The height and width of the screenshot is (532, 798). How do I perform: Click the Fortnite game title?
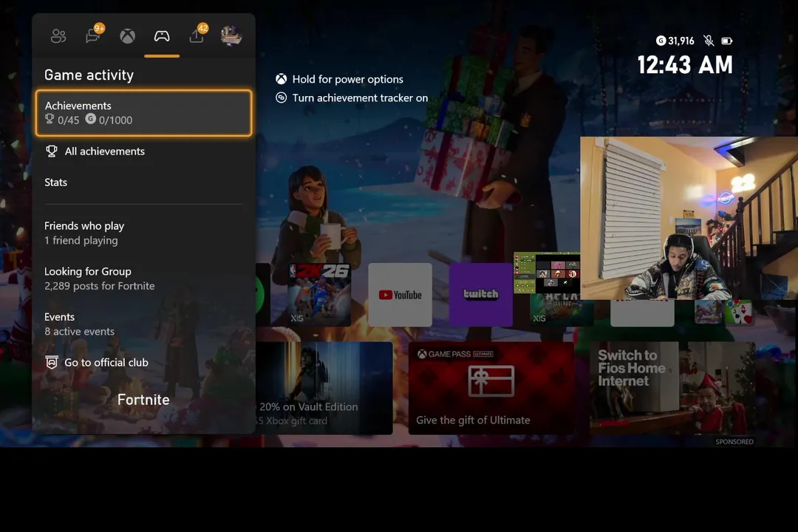click(143, 400)
